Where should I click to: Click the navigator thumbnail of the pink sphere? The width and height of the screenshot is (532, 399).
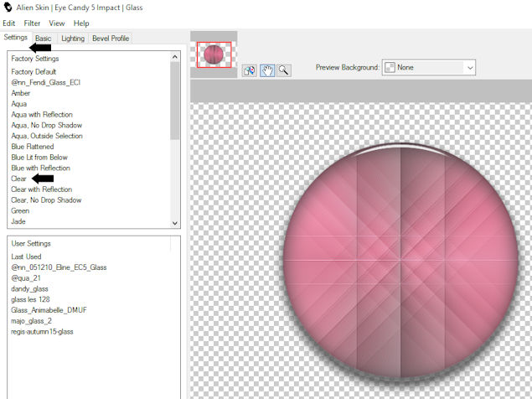214,54
